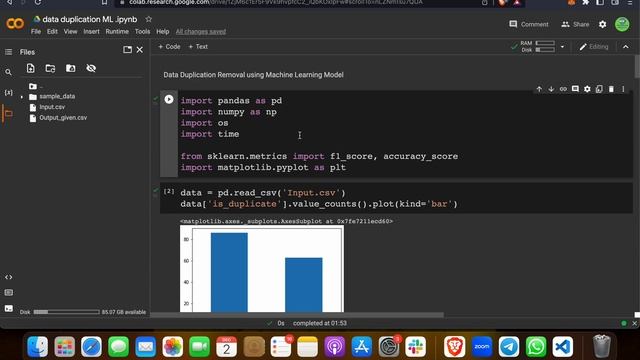Screen dimensions: 640x360
Task: Upload a file to session storage
Action: pyautogui.click(x=31, y=68)
